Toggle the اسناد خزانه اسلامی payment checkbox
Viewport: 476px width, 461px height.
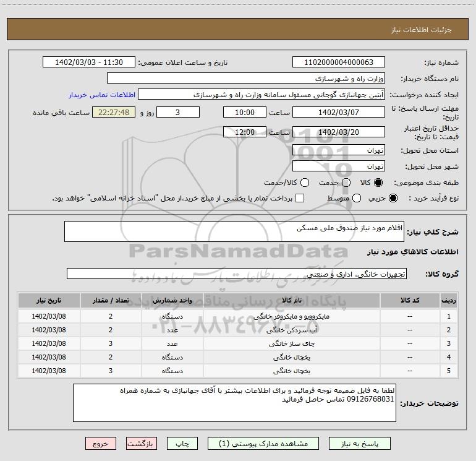coord(300,198)
